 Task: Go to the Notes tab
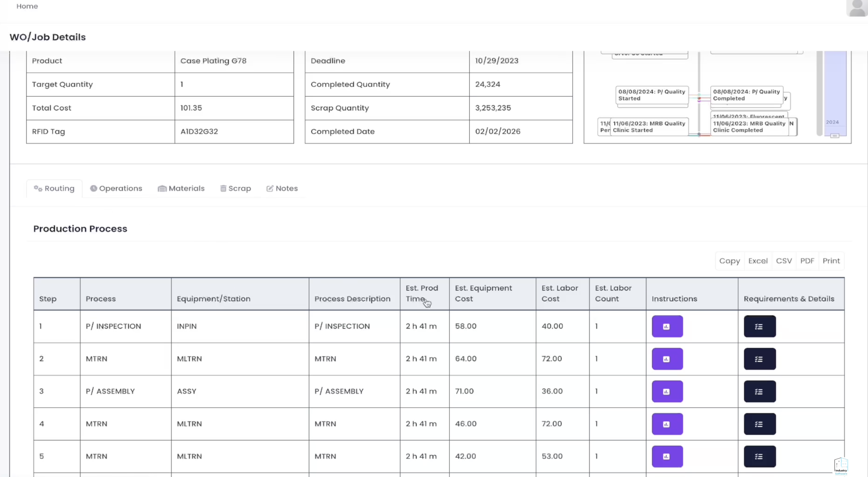coord(282,188)
